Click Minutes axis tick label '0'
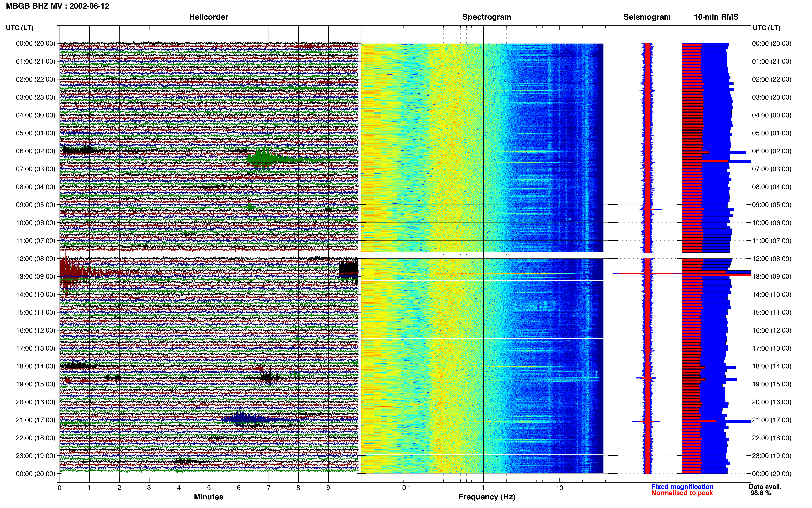Viewport: 812px width, 508px height. coord(59,487)
